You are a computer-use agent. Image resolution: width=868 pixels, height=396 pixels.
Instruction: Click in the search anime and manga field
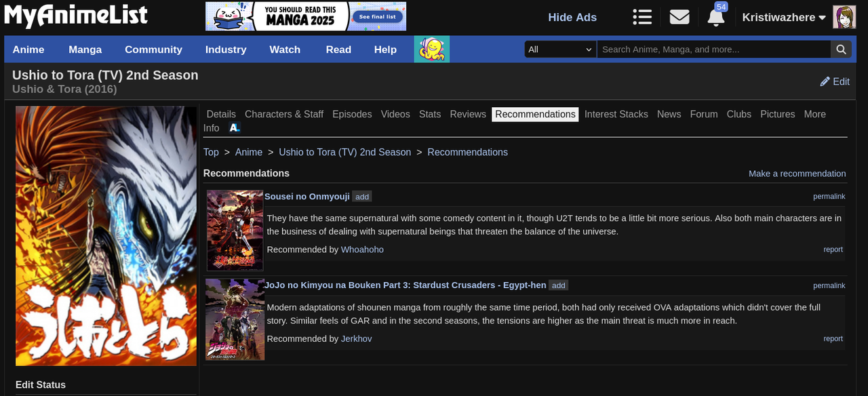click(714, 49)
